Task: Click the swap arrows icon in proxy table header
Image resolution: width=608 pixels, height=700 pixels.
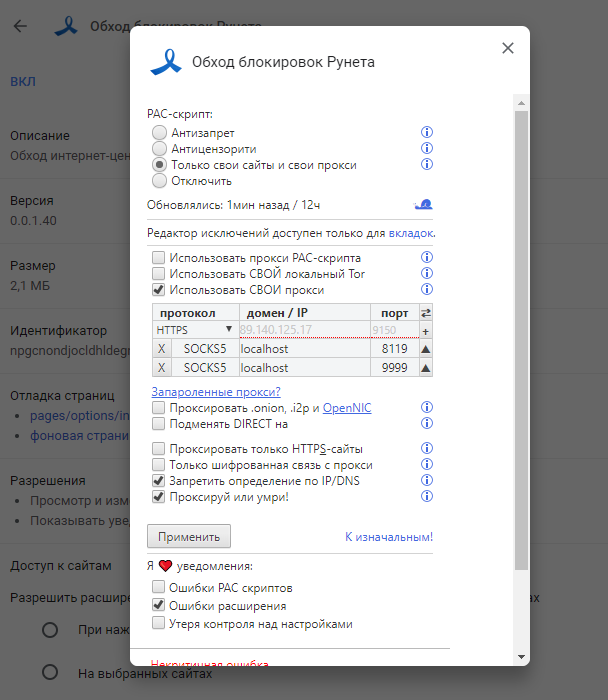Action: 426,313
